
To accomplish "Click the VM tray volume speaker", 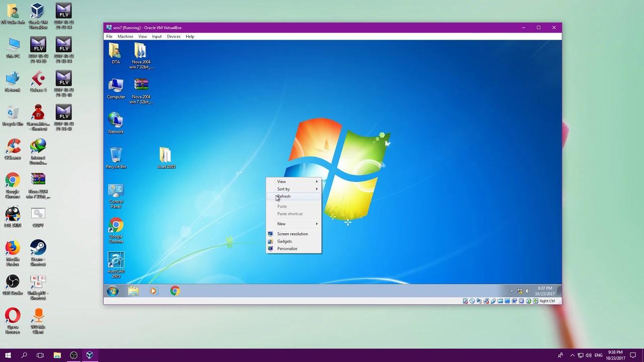I will click(x=528, y=291).
